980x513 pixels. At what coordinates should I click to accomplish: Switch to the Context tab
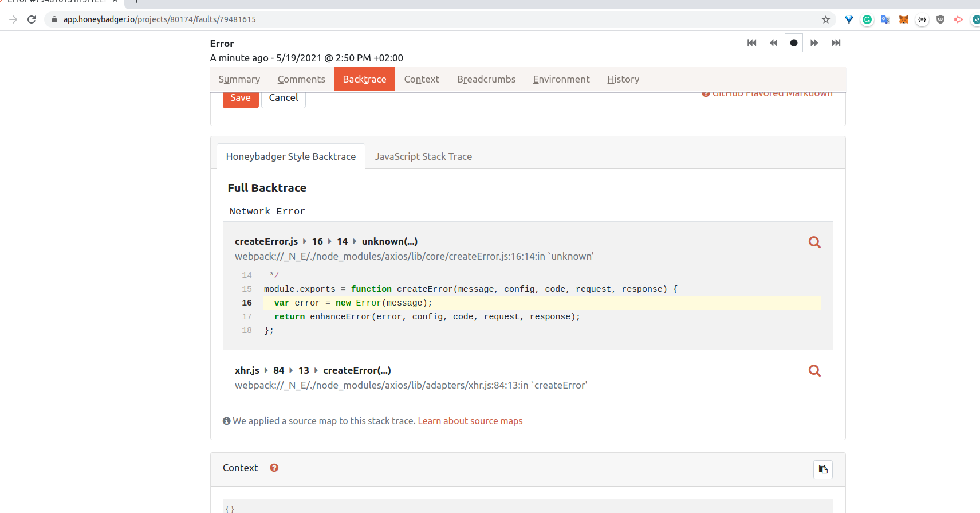tap(422, 79)
